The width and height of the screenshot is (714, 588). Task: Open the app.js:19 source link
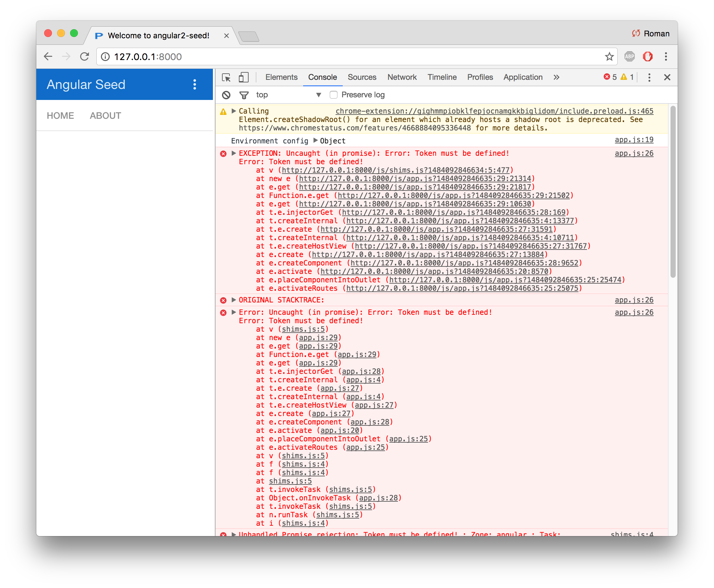coord(634,140)
